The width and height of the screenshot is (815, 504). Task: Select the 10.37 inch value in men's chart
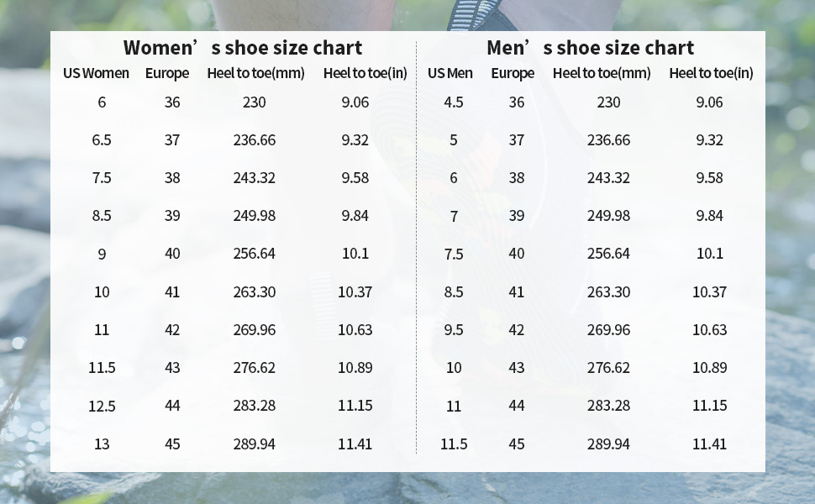[710, 291]
